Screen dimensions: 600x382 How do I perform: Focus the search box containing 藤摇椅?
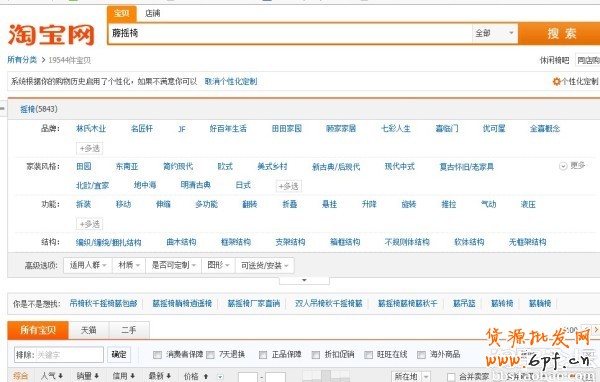[290, 33]
